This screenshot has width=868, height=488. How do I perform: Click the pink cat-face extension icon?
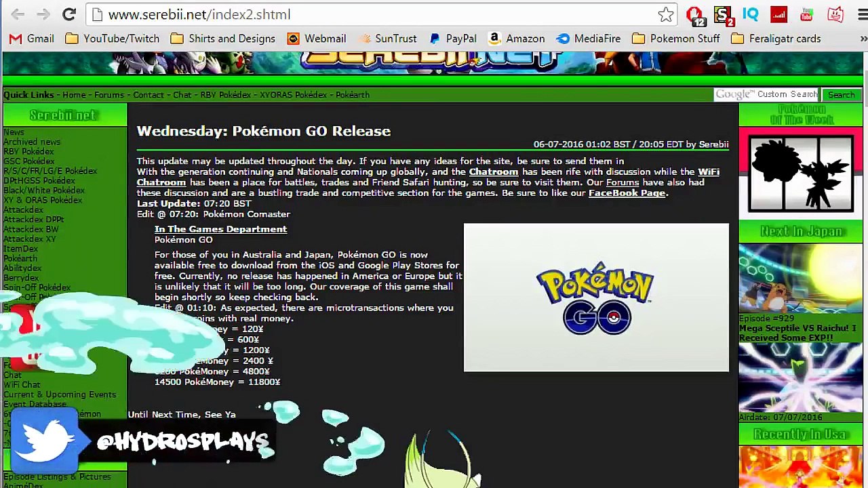pyautogui.click(x=835, y=14)
